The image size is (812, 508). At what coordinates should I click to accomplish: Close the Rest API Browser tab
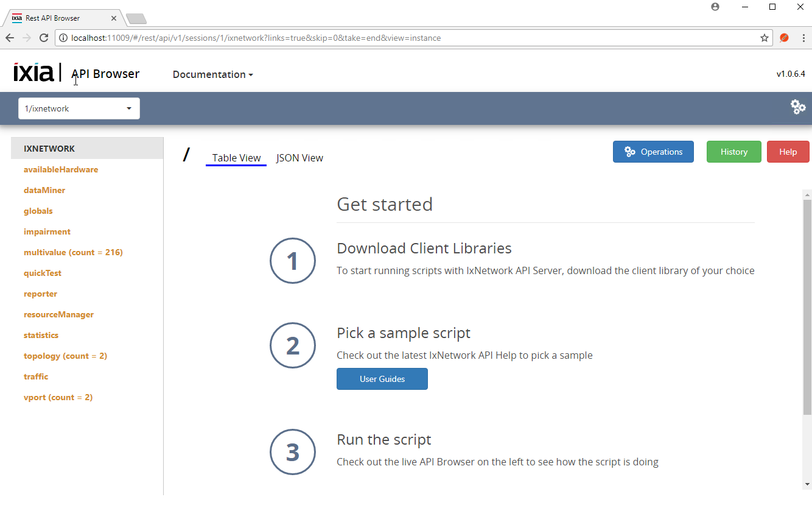click(x=114, y=18)
